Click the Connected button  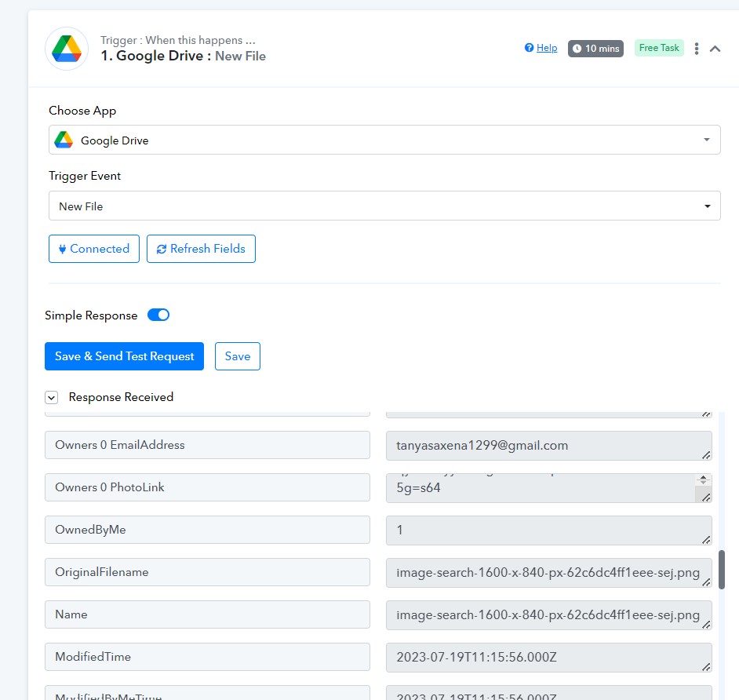[x=94, y=249]
